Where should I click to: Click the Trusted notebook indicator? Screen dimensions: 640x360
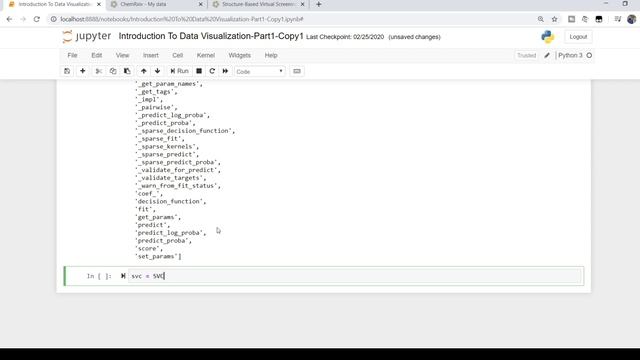[527, 55]
